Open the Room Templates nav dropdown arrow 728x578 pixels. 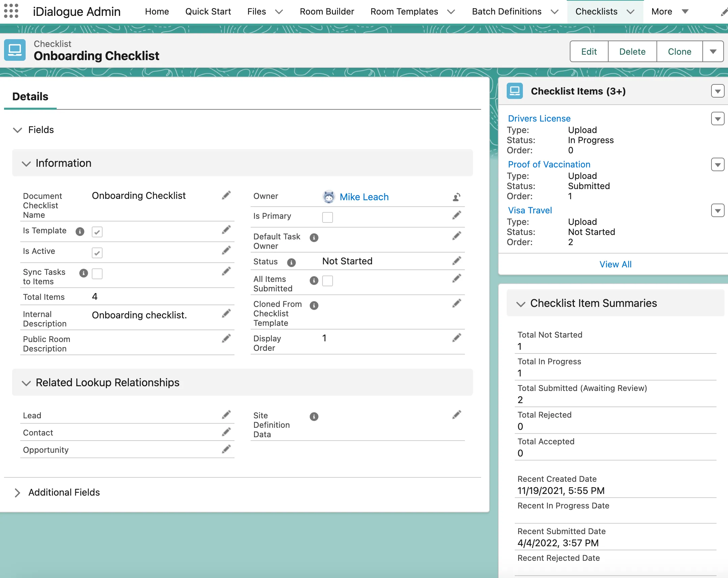pyautogui.click(x=451, y=12)
